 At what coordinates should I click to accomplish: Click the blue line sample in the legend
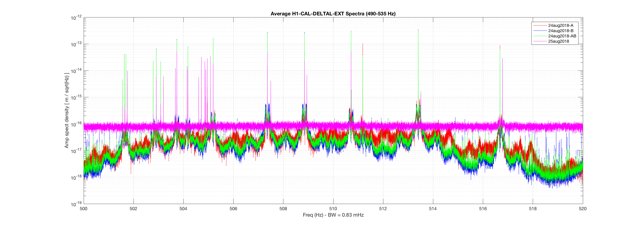(x=540, y=31)
